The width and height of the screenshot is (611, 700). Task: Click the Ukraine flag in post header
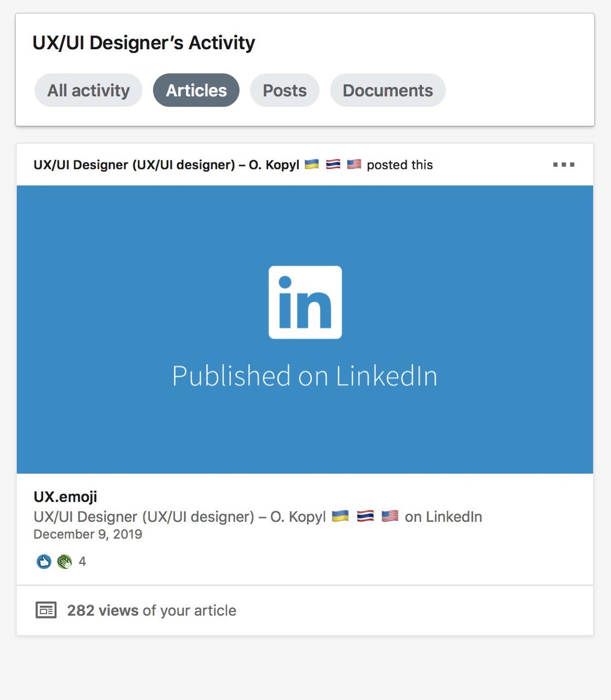coord(312,164)
